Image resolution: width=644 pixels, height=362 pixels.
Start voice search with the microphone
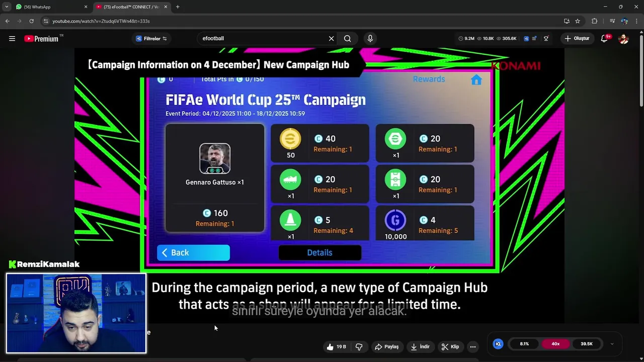(x=370, y=39)
